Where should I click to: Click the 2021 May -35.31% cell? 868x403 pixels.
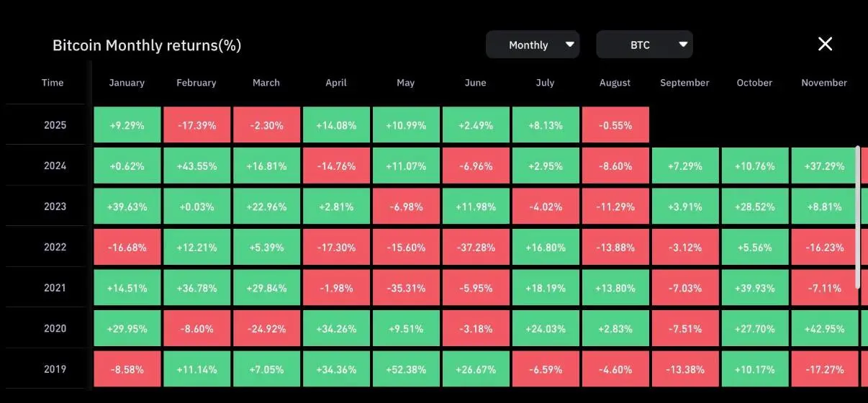pyautogui.click(x=406, y=288)
